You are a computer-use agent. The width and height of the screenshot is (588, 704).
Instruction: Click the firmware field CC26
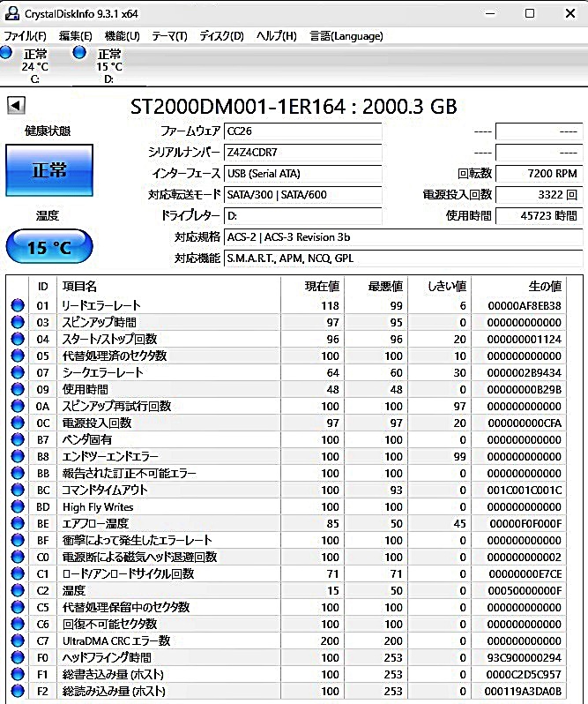click(302, 131)
